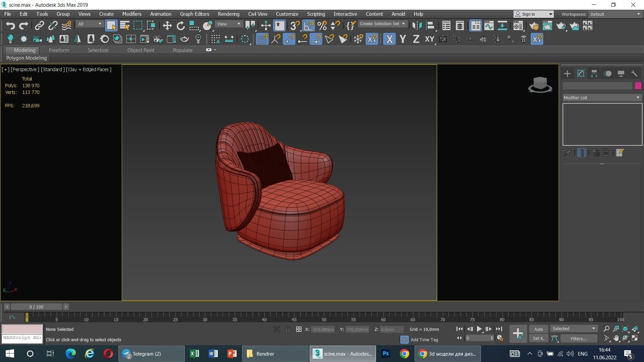The height and width of the screenshot is (362, 644).
Task: Click the Mirror tool icon
Action: [x=417, y=26]
